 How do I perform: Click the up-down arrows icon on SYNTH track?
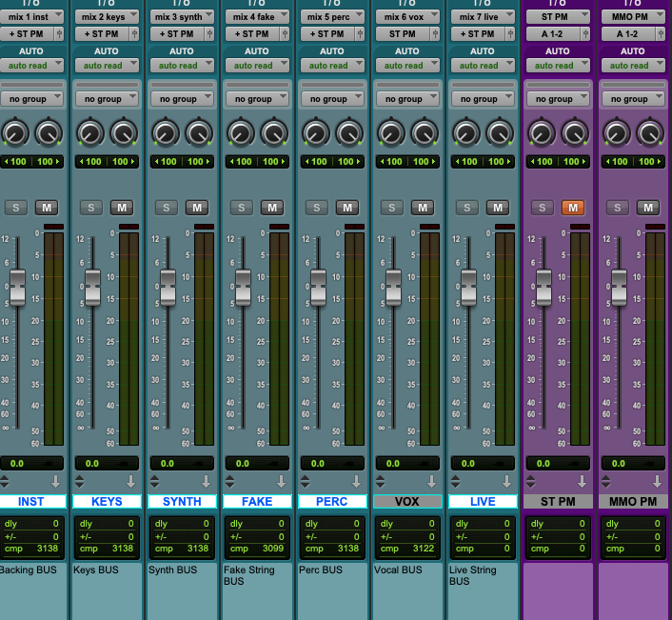click(x=154, y=482)
